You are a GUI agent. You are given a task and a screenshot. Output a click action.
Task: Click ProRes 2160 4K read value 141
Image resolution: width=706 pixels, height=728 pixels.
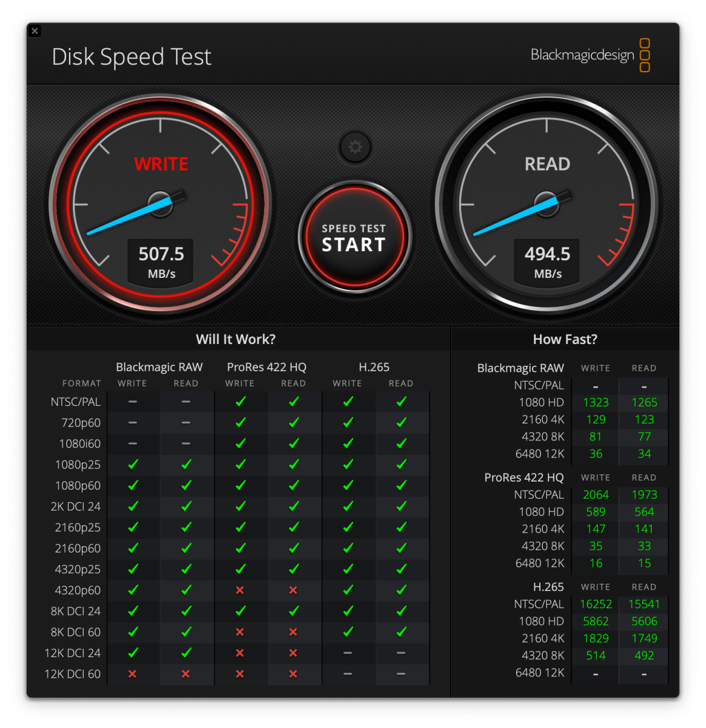pos(644,529)
